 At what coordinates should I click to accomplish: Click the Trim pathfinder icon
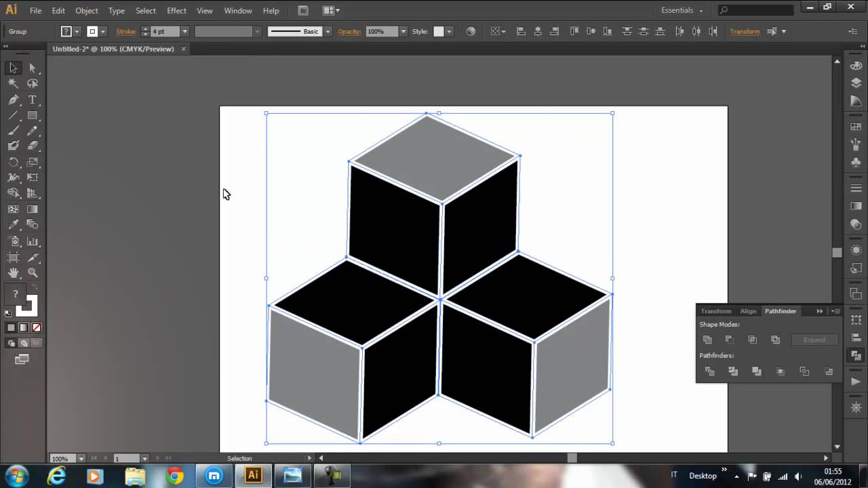coord(733,371)
